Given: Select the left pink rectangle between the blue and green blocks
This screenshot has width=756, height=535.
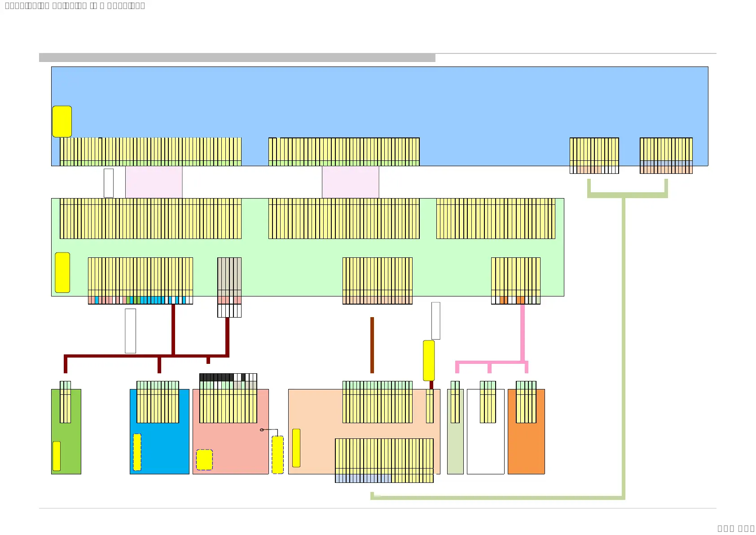Looking at the screenshot, I should tap(154, 182).
